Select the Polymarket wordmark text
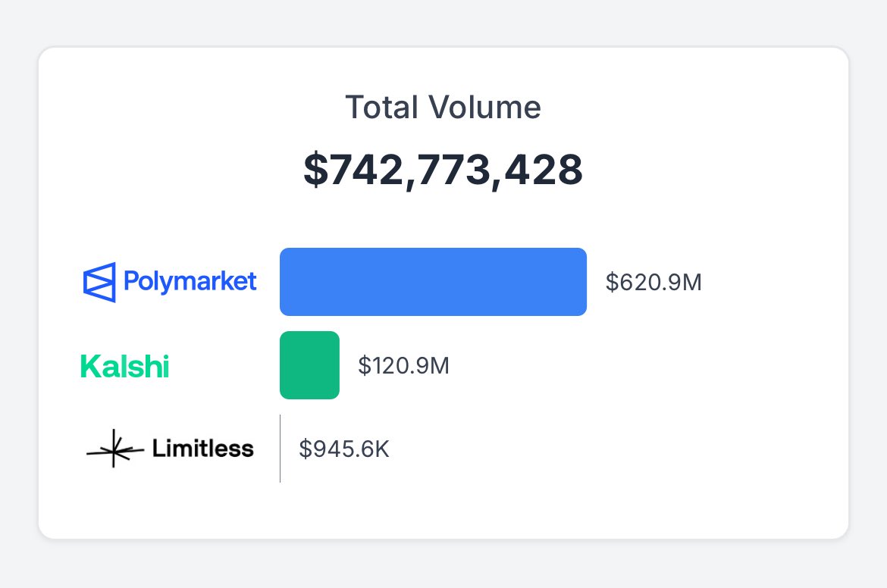887x588 pixels. tap(190, 282)
